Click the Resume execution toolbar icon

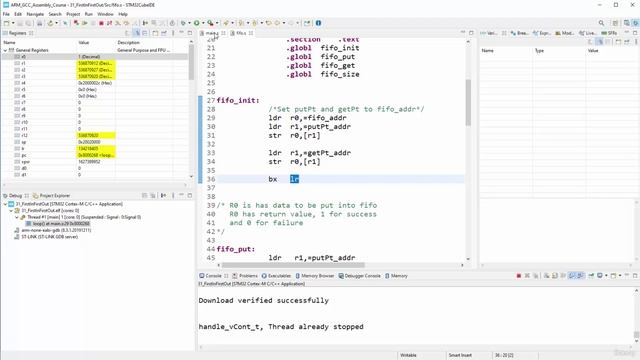click(84, 23)
